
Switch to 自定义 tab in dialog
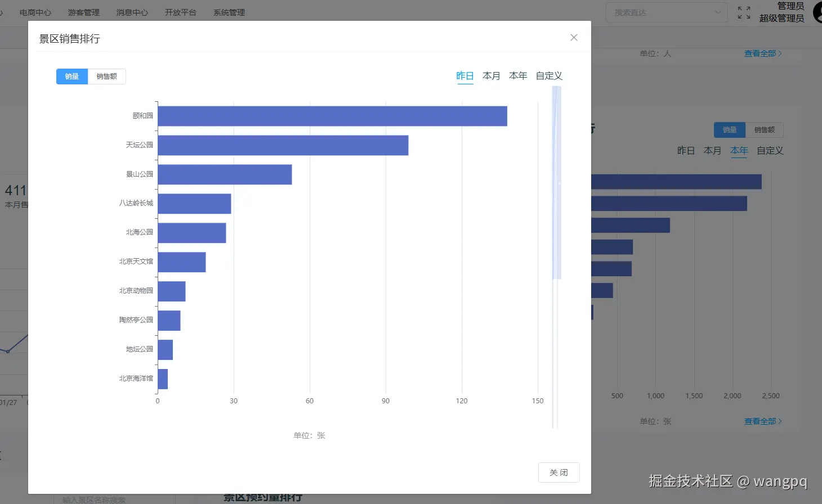549,76
